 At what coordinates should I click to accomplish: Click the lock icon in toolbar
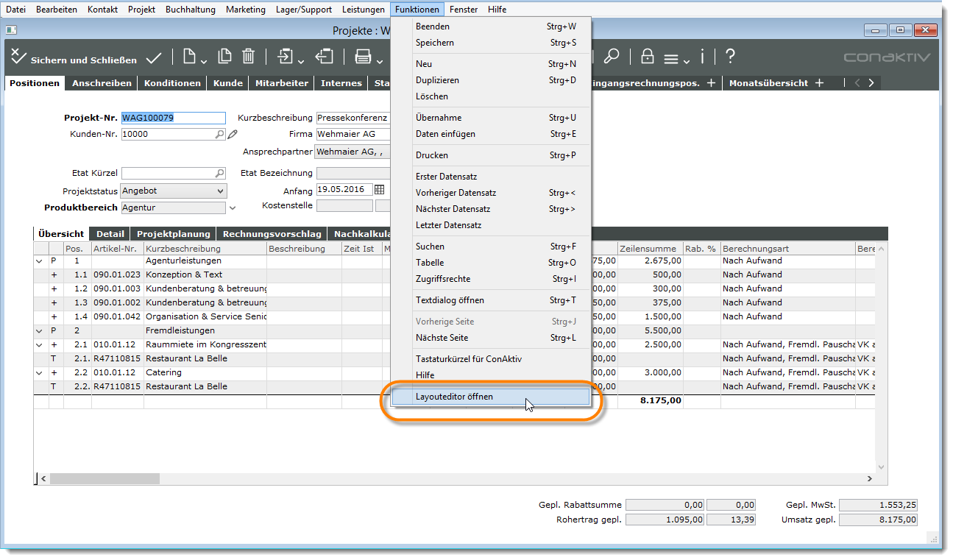point(648,57)
